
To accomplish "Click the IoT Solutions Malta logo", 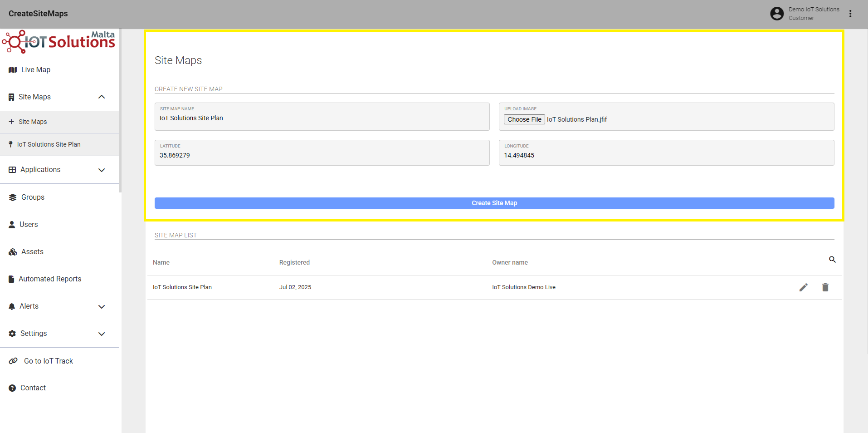I will click(59, 42).
